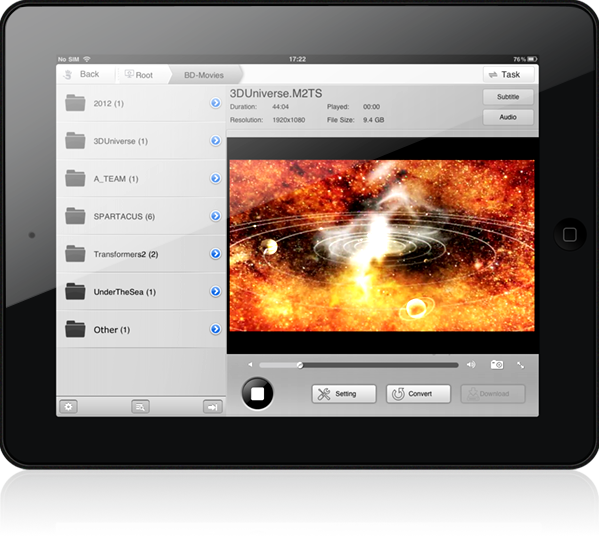
Task: Click the progress slider handle
Action: pos(300,365)
